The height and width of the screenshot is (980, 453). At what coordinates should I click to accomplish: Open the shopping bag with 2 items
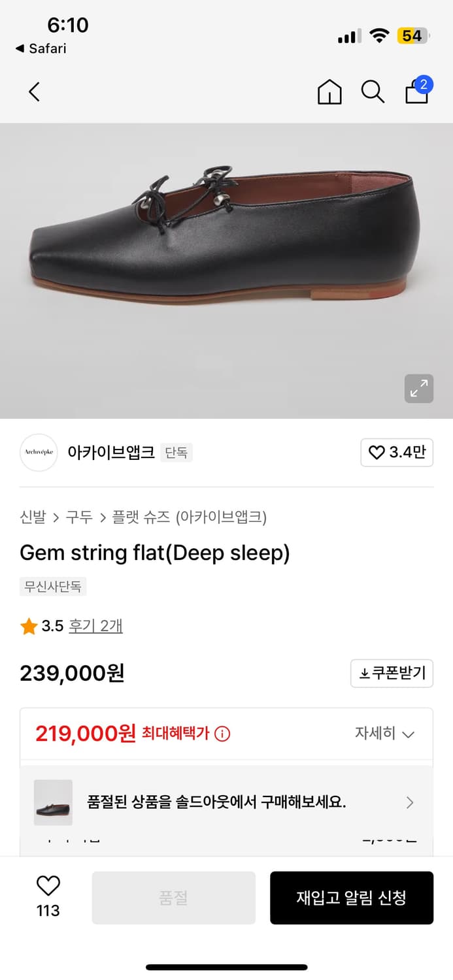coord(416,93)
